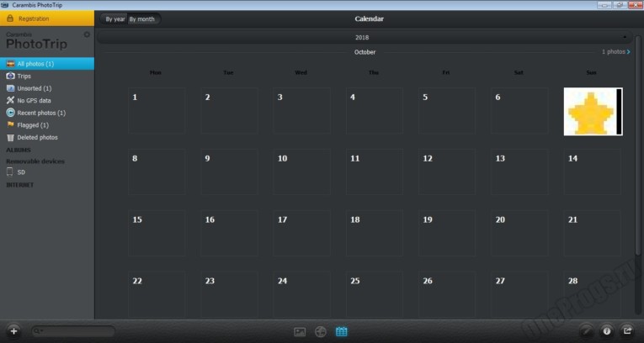
Task: Select October 16 calendar cell
Action: click(x=229, y=233)
